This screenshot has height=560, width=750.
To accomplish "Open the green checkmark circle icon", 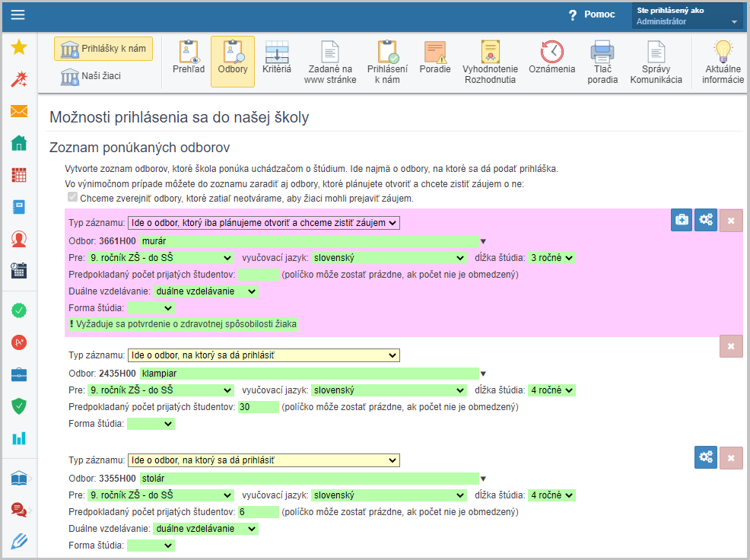I will click(19, 310).
